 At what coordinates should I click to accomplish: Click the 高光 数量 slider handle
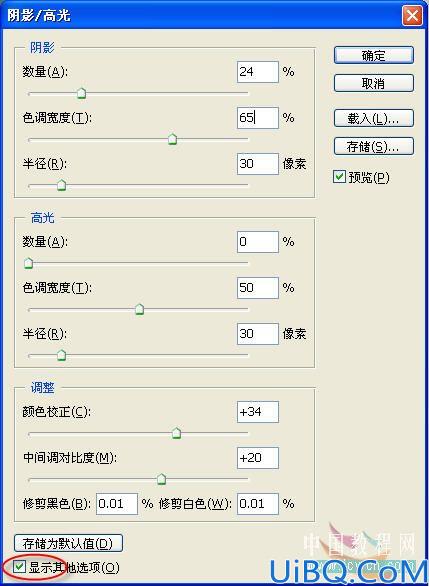[x=28, y=263]
